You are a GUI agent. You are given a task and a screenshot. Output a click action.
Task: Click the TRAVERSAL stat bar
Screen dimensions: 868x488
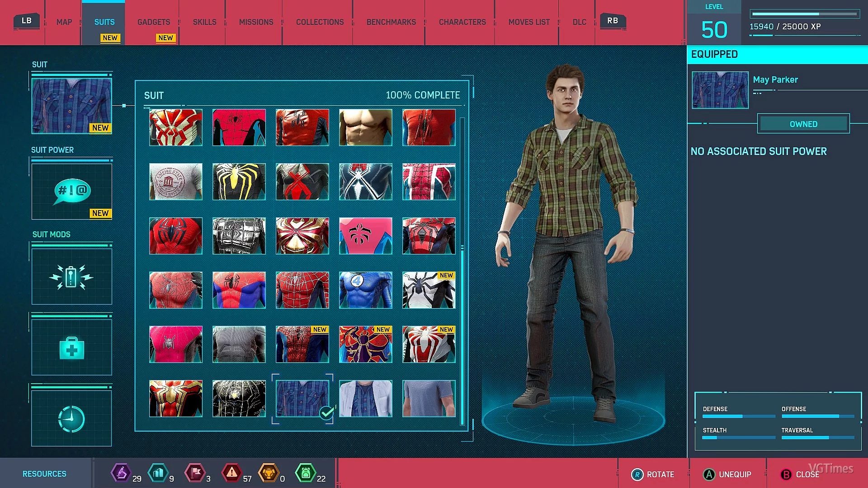coord(818,437)
